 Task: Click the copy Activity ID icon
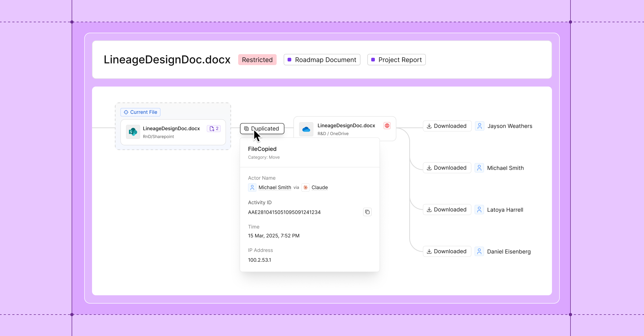coord(367,212)
